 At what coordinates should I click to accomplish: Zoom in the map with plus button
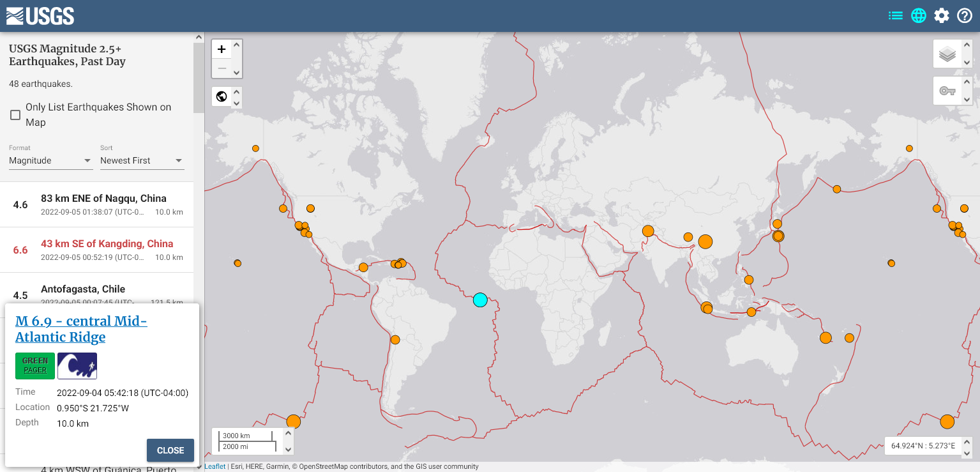coord(222,49)
